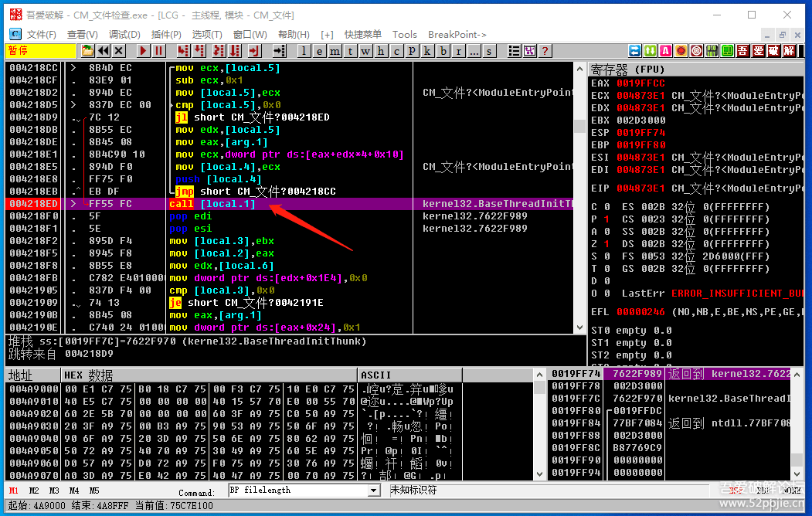Show References with 'r' button
The height and width of the screenshot is (516, 812).
tap(458, 51)
